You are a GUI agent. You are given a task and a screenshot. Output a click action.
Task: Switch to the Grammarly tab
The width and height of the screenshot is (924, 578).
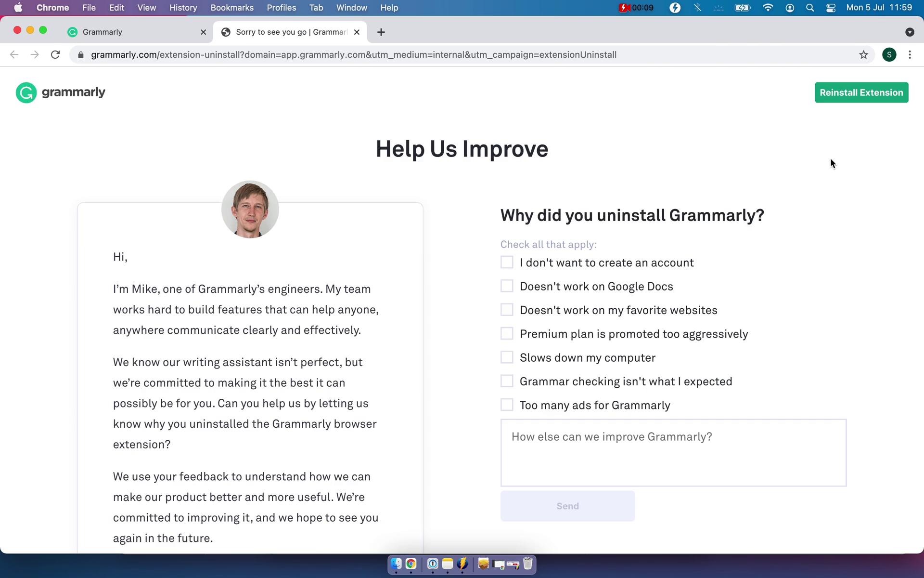(137, 32)
